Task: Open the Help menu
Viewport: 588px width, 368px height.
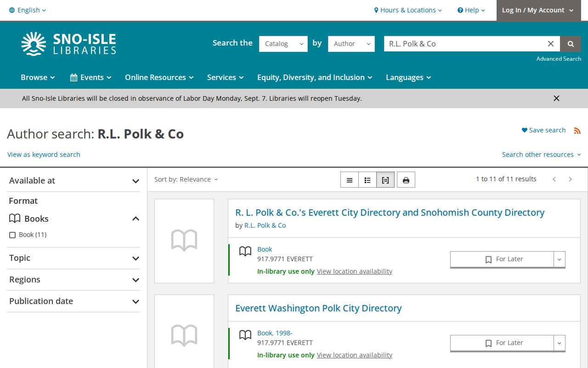Action: point(471,10)
